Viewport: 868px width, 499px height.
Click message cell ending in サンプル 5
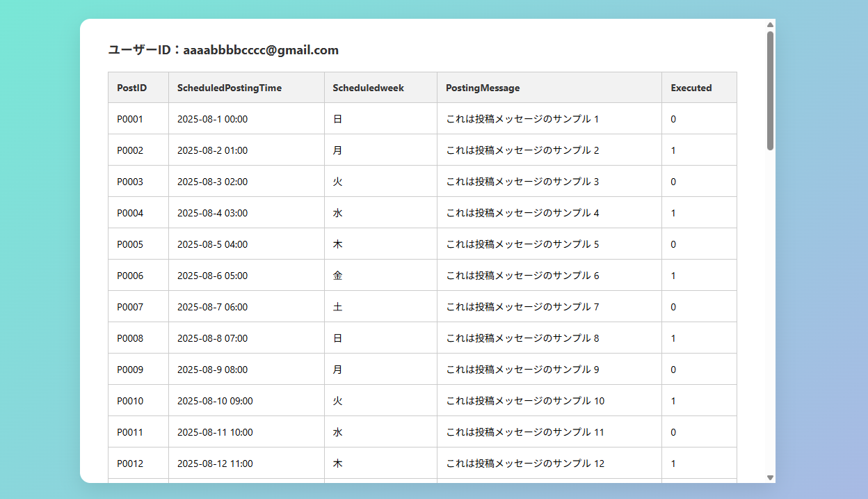[x=549, y=244]
